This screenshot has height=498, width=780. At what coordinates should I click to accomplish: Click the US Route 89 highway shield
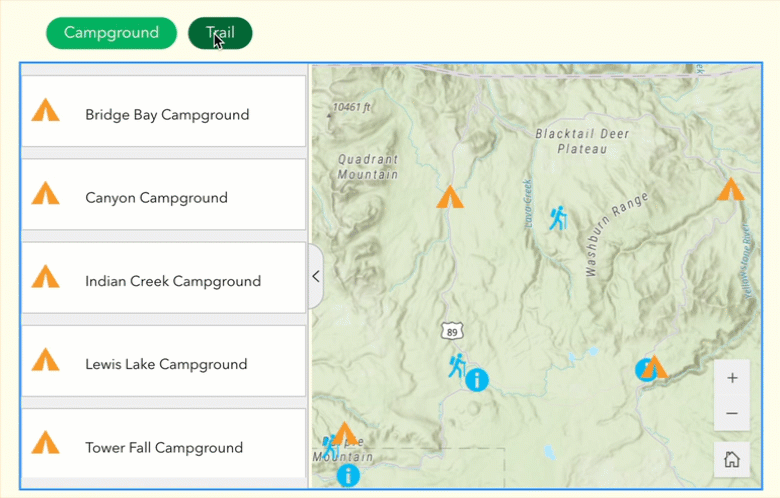coord(450,329)
